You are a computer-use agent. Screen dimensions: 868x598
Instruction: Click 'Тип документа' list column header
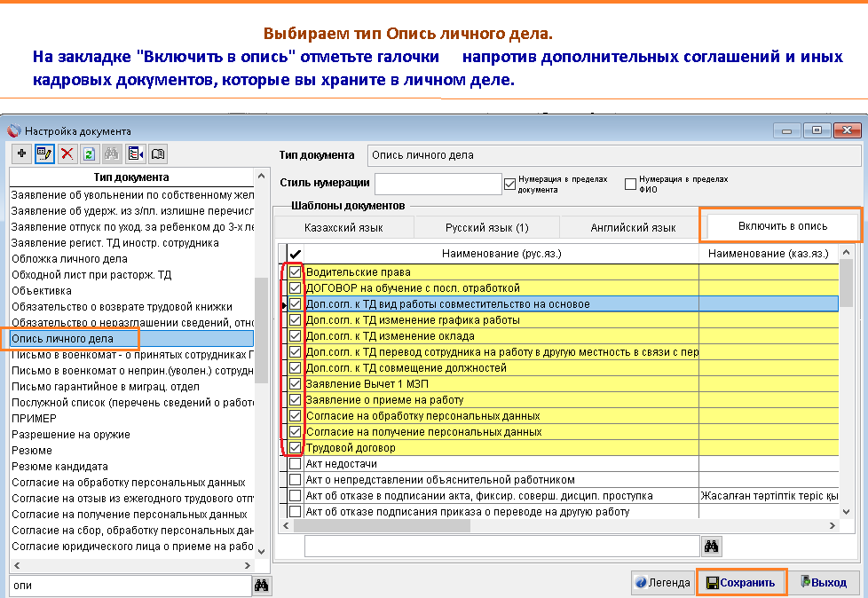pyautogui.click(x=131, y=177)
